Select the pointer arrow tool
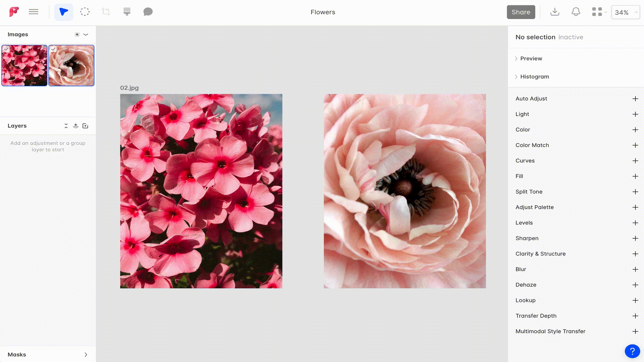 tap(64, 12)
